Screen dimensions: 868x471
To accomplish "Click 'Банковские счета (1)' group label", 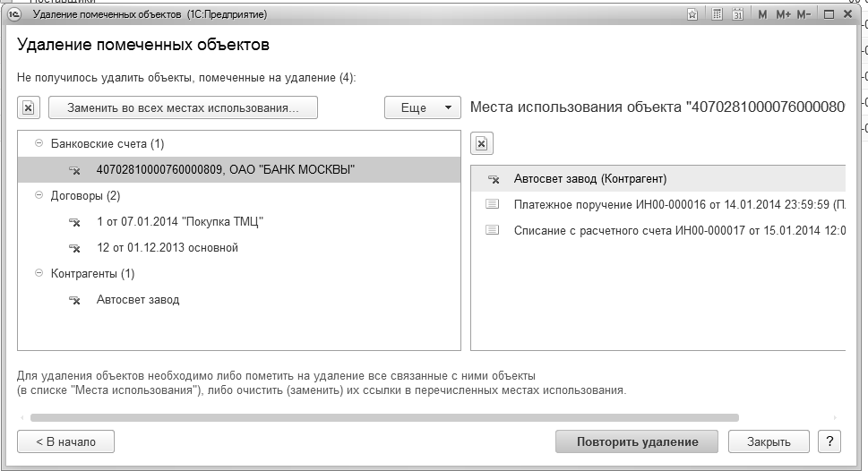I will [107, 144].
